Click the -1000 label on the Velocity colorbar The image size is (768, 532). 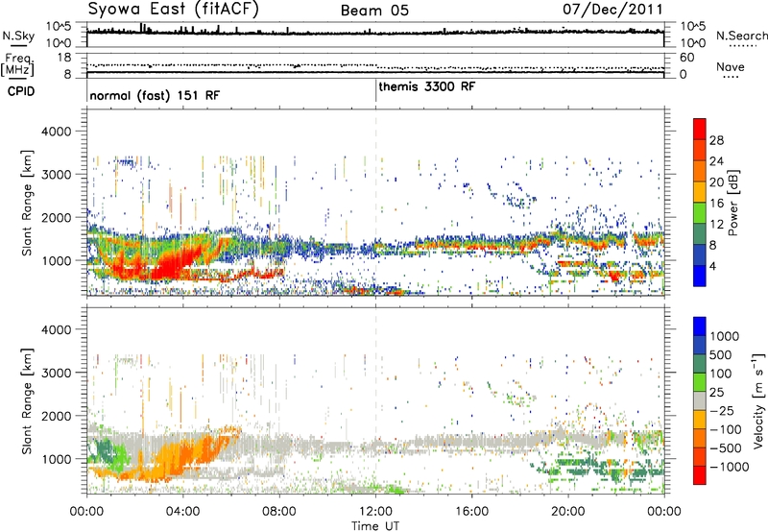click(x=730, y=467)
